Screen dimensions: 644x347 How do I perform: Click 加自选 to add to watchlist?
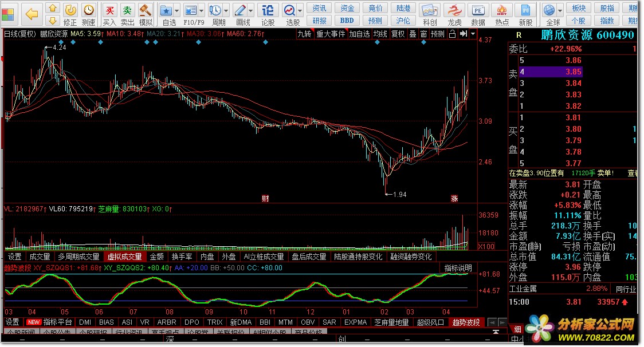(x=360, y=34)
